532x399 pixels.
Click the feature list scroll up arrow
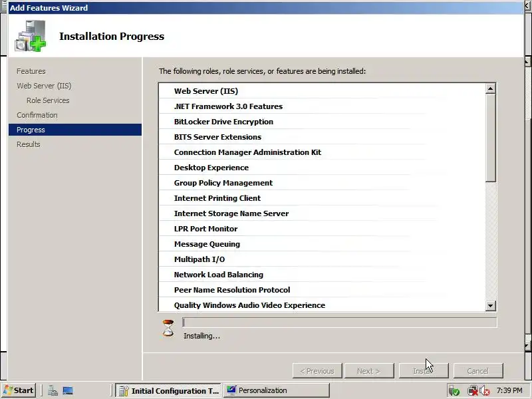pyautogui.click(x=490, y=89)
